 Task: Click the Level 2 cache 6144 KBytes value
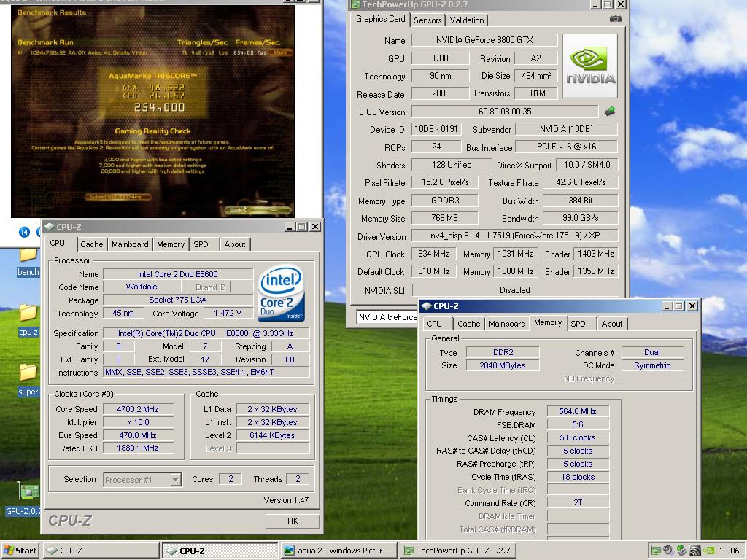(x=273, y=435)
